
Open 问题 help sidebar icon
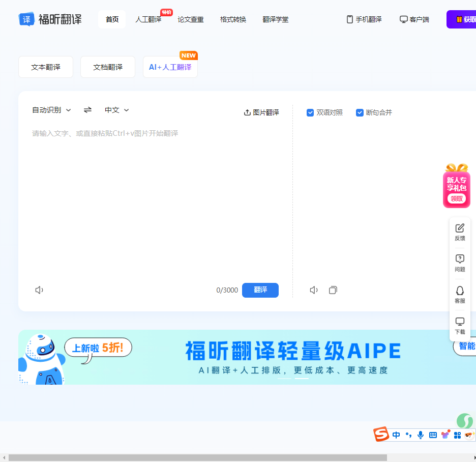pos(460,263)
